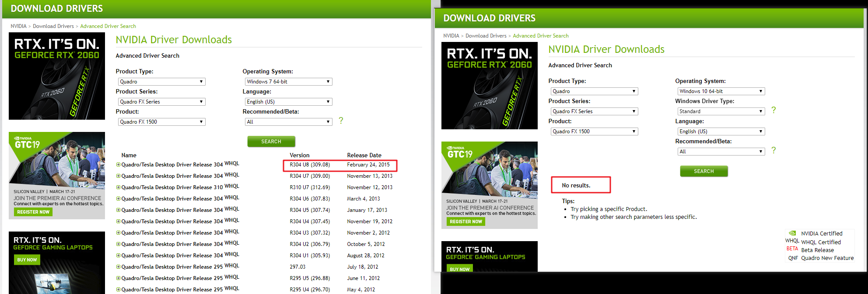
Task: Click REGISTER NOW on the Windows 10 page
Action: coord(466,221)
